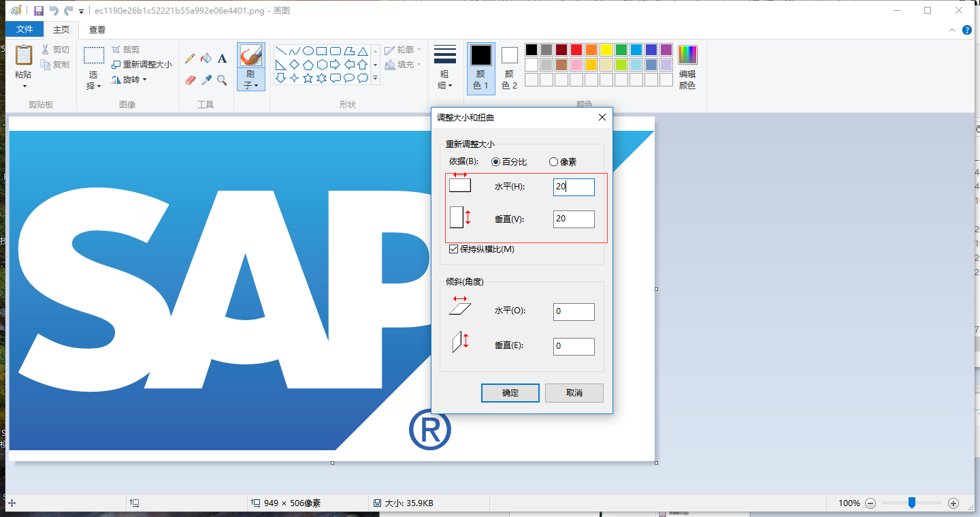Click the resize 垂直(V) vertical input field
980x517 pixels.
[574, 219]
